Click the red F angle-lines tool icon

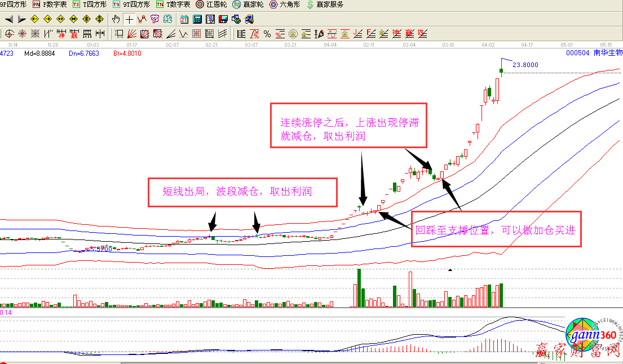[371, 34]
